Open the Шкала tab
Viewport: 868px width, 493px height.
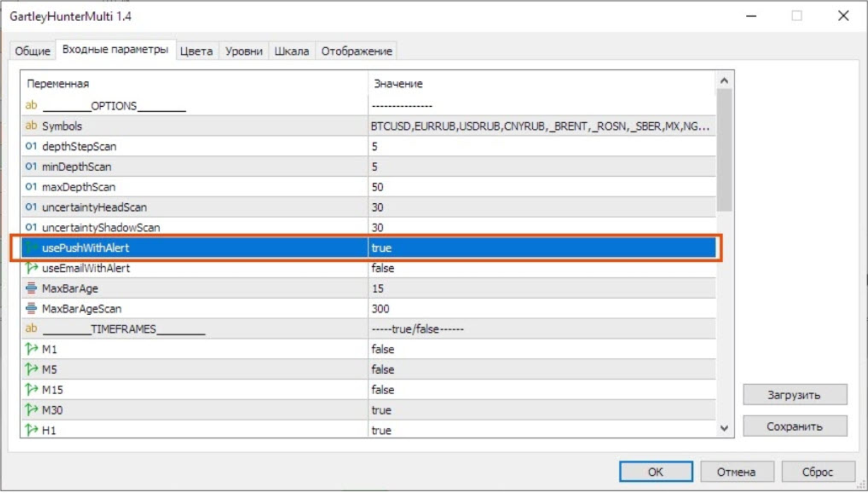(x=292, y=51)
